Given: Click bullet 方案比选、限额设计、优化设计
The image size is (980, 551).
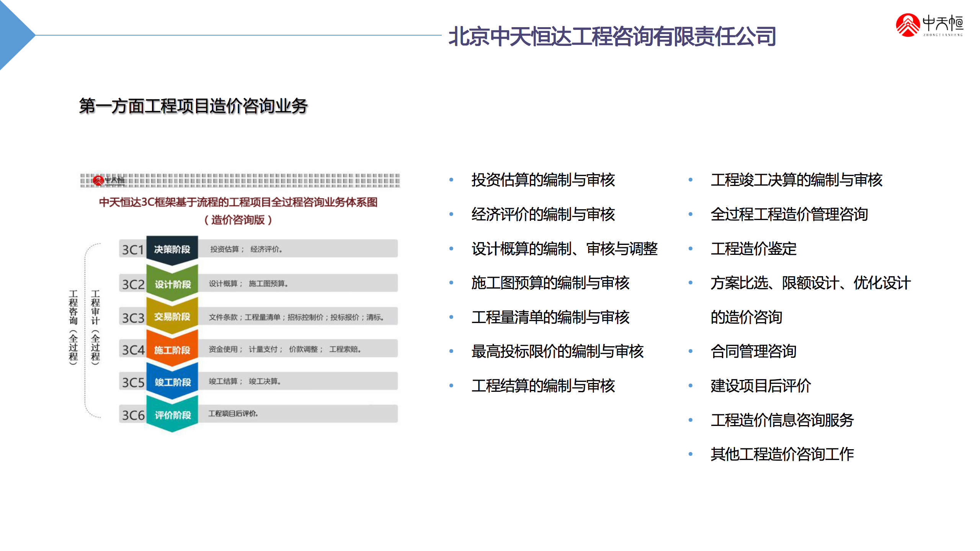Looking at the screenshot, I should tap(811, 283).
